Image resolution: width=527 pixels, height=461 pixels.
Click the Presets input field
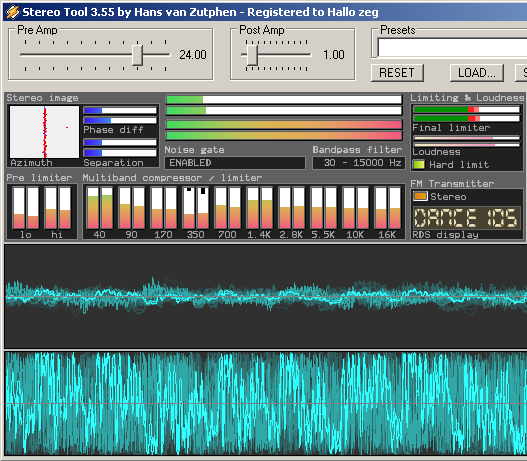[x=452, y=48]
